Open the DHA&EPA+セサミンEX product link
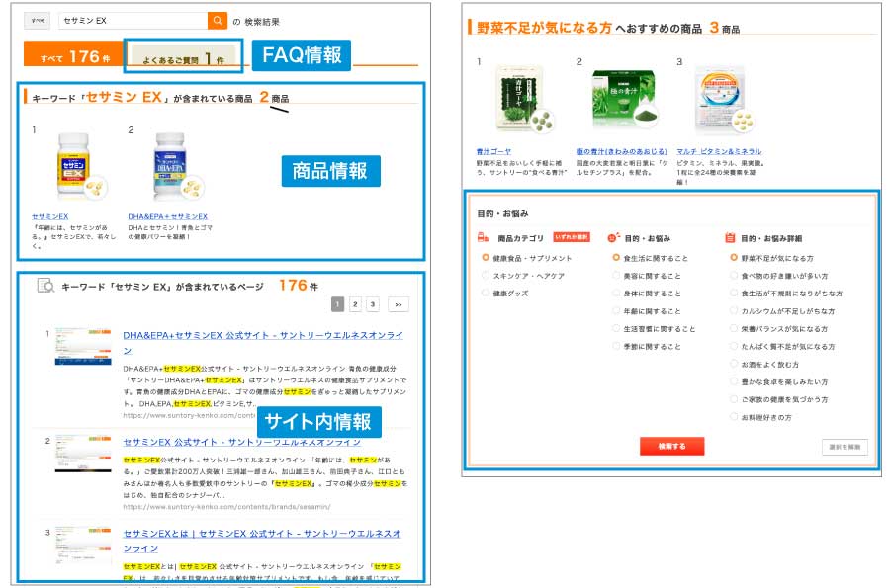Image resolution: width=890 pixels, height=588 pixels. coord(167,216)
